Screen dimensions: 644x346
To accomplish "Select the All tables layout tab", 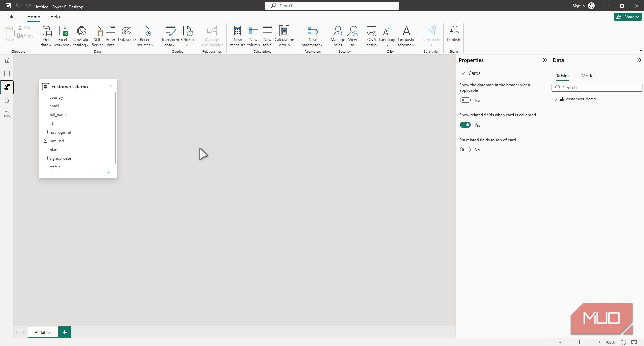I will (x=43, y=332).
